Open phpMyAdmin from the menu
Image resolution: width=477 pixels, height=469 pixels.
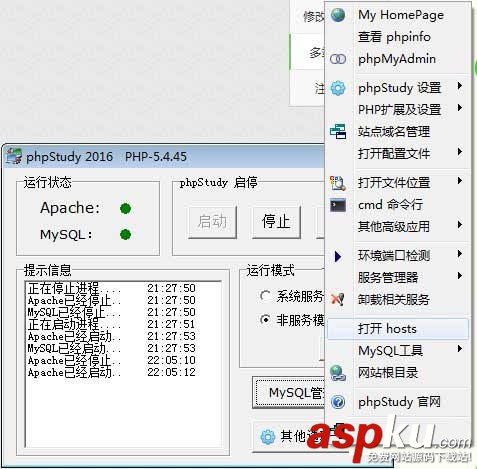point(398,59)
